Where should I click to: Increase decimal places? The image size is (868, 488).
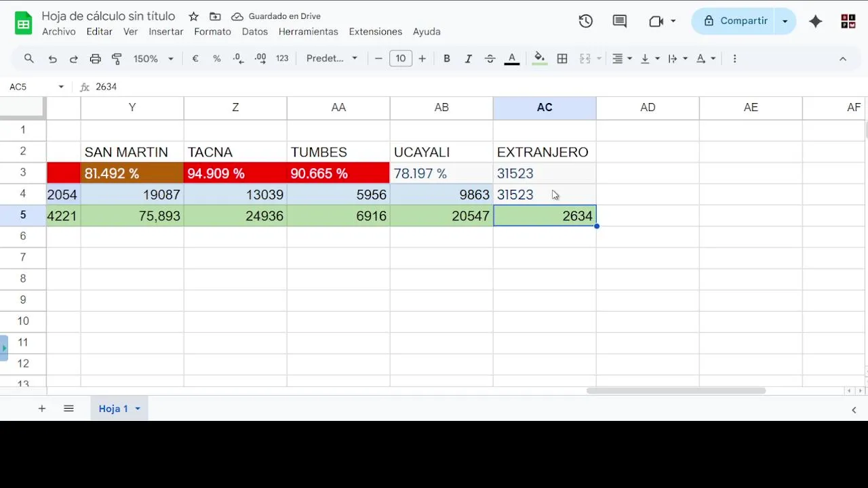tap(260, 59)
